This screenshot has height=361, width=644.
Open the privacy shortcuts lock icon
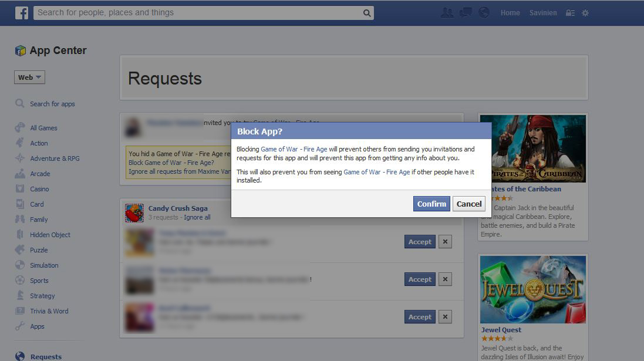pyautogui.click(x=570, y=13)
